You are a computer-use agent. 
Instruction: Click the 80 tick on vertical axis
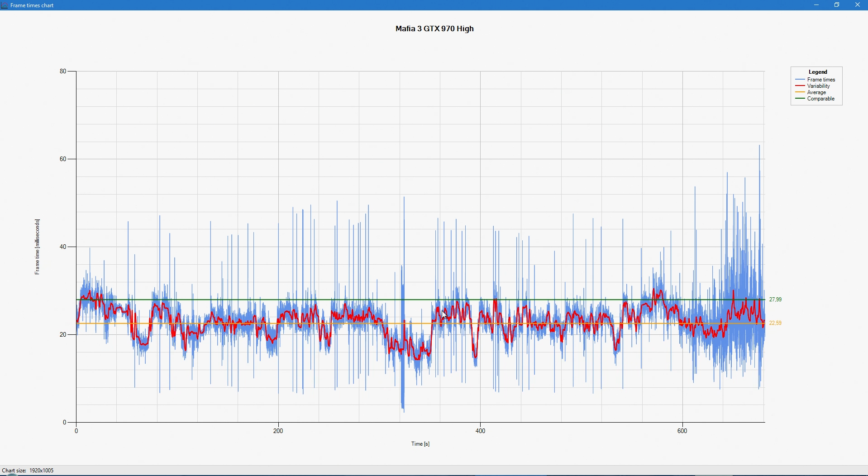point(63,71)
